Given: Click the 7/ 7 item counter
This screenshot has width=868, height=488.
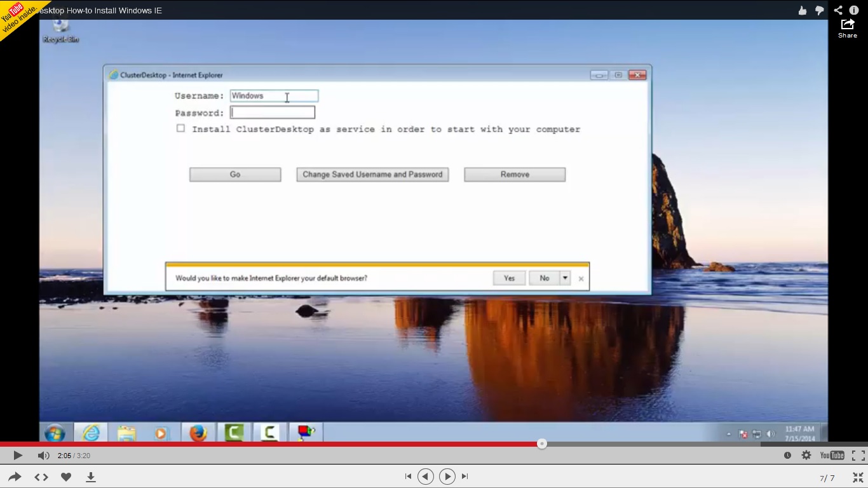Looking at the screenshot, I should (x=827, y=478).
